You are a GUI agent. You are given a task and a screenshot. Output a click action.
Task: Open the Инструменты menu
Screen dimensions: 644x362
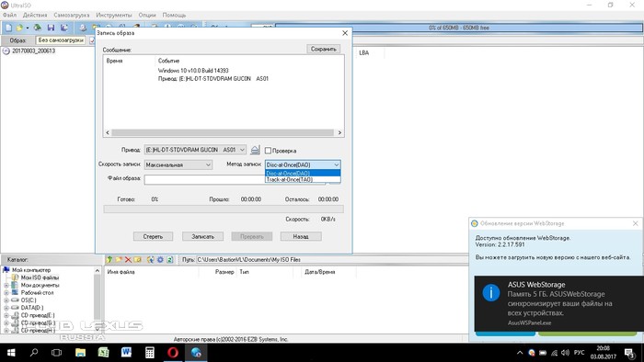[114, 15]
